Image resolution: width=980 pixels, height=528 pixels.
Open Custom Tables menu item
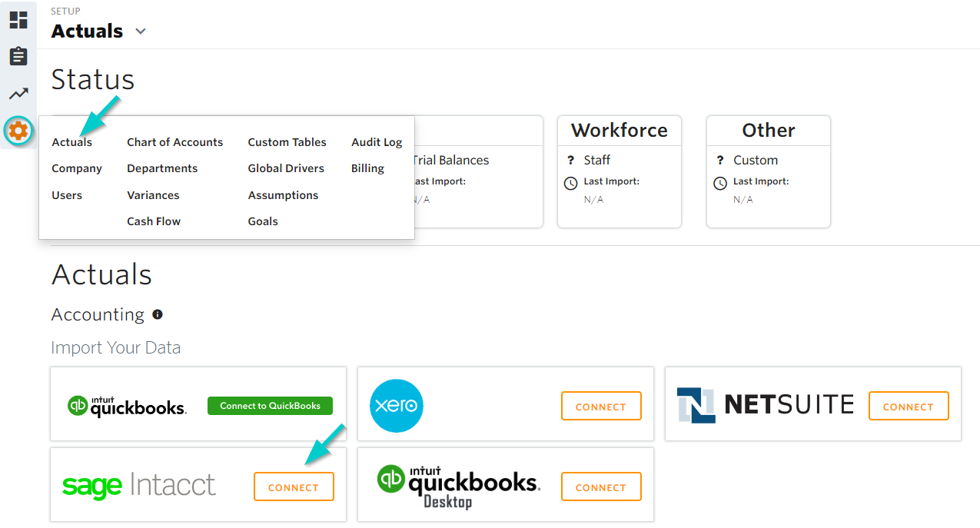tap(287, 142)
